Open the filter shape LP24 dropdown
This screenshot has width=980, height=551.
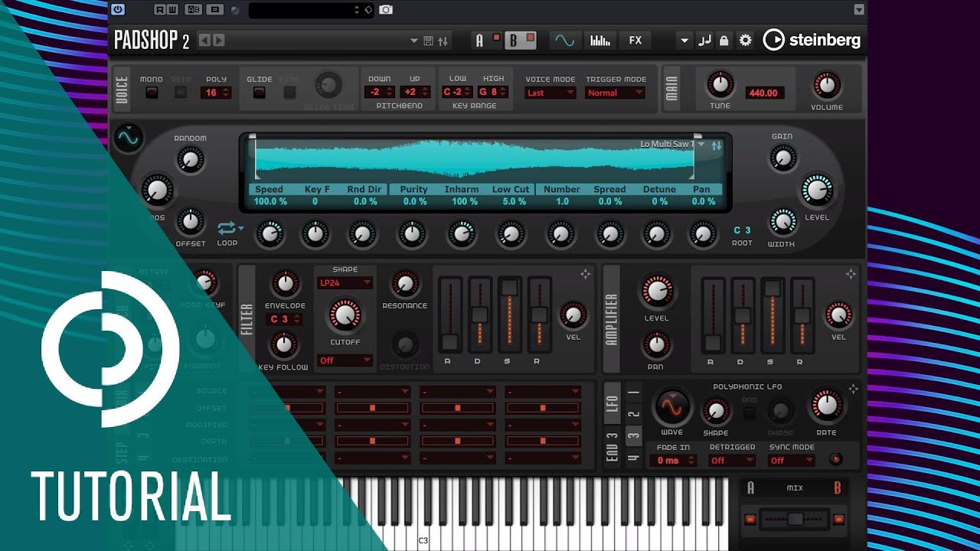(345, 283)
